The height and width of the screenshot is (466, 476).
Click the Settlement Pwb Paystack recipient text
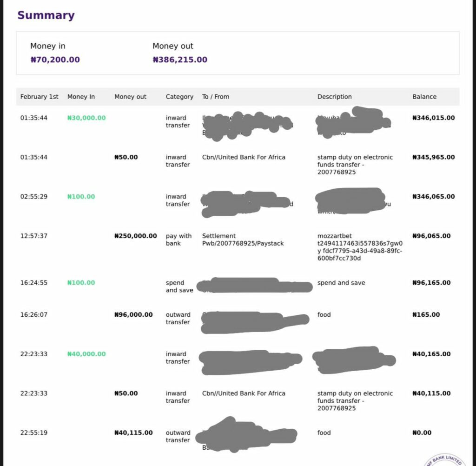pyautogui.click(x=243, y=240)
